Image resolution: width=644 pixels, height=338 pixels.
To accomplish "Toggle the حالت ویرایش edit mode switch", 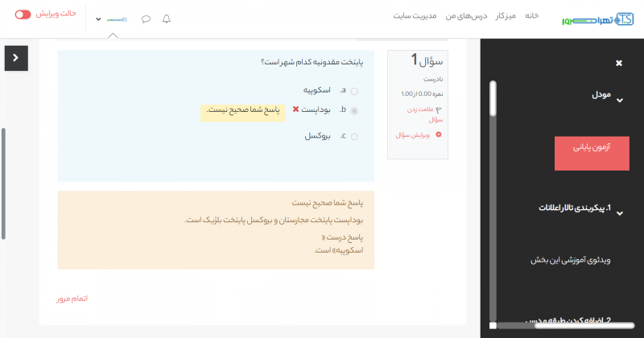I will tap(23, 14).
